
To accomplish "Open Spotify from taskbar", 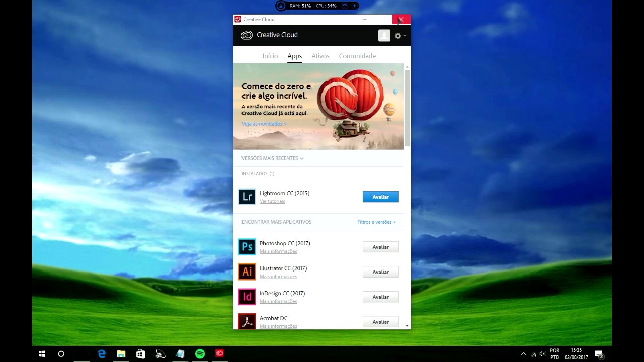I will tap(200, 354).
